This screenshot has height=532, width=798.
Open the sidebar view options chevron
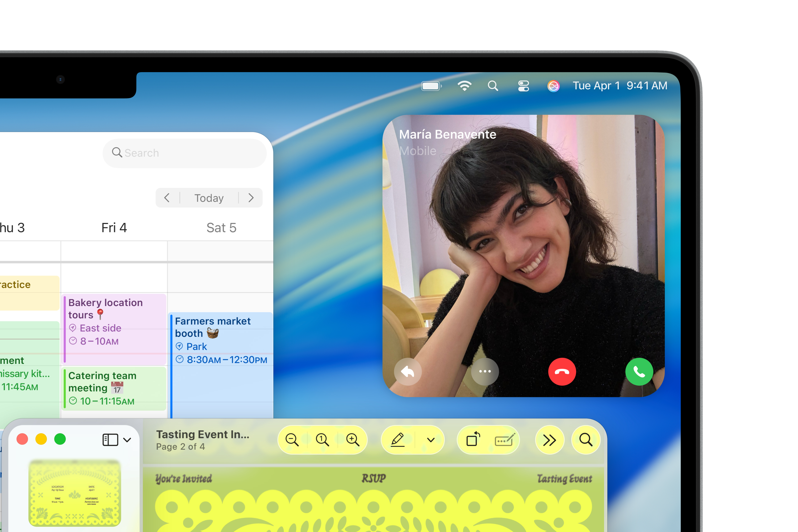point(127,440)
